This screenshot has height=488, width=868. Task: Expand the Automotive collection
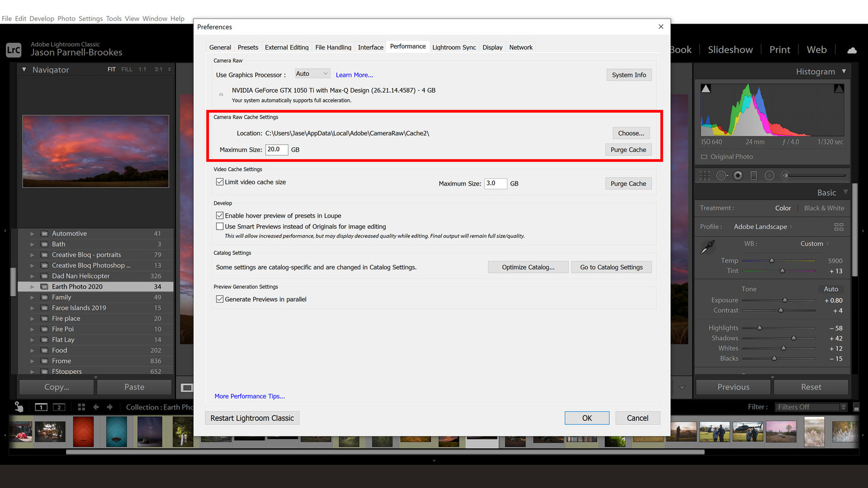32,233
